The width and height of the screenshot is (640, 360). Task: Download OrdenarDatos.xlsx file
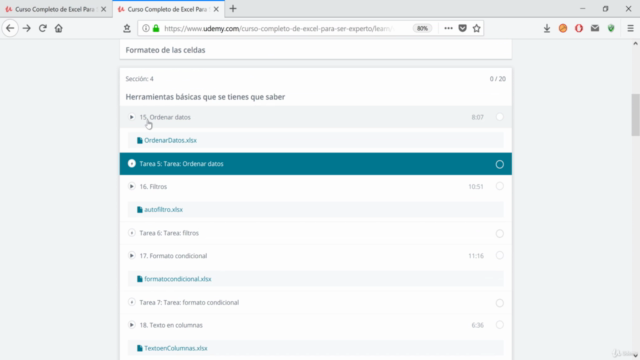(170, 140)
